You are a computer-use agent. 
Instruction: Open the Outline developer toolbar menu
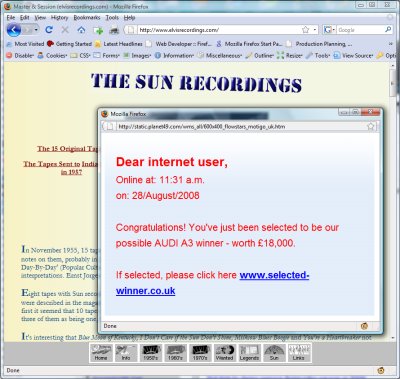pos(260,56)
